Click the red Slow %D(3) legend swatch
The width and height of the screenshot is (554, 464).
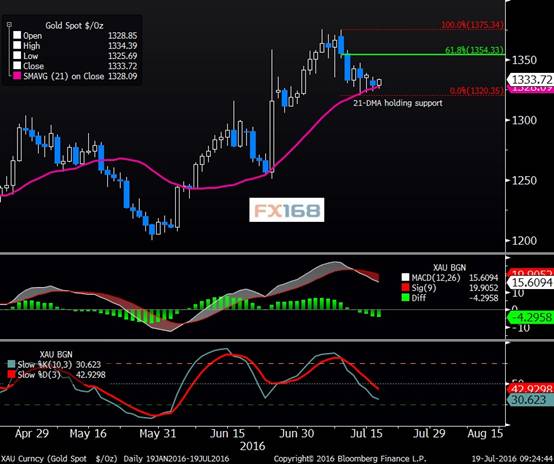click(x=11, y=375)
